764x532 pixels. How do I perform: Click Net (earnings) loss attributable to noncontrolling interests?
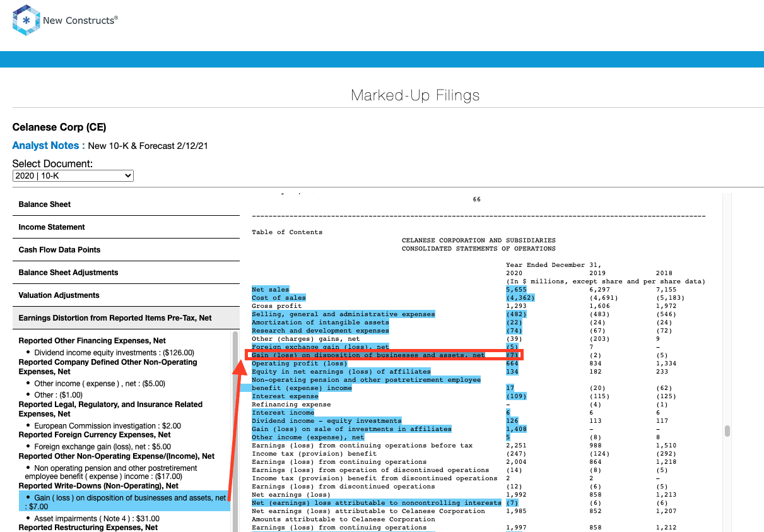pos(377,503)
